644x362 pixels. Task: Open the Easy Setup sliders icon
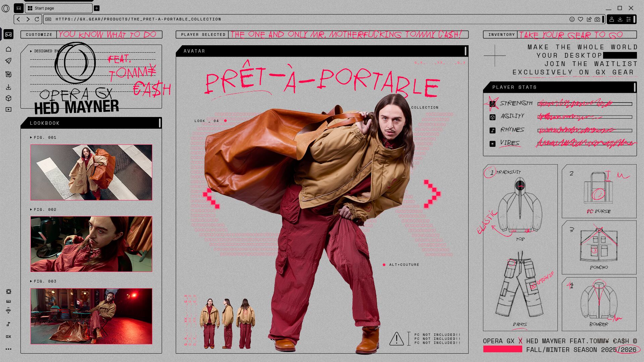(x=629, y=19)
